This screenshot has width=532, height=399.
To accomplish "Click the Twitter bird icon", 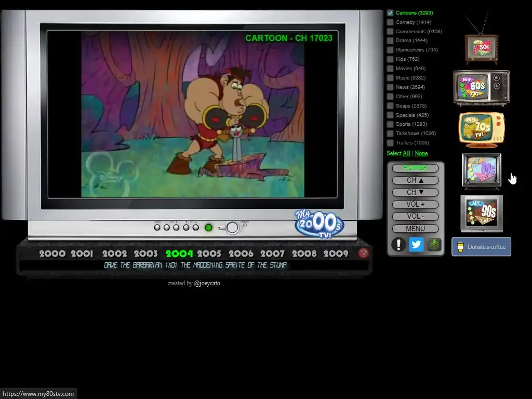I will tap(416, 244).
